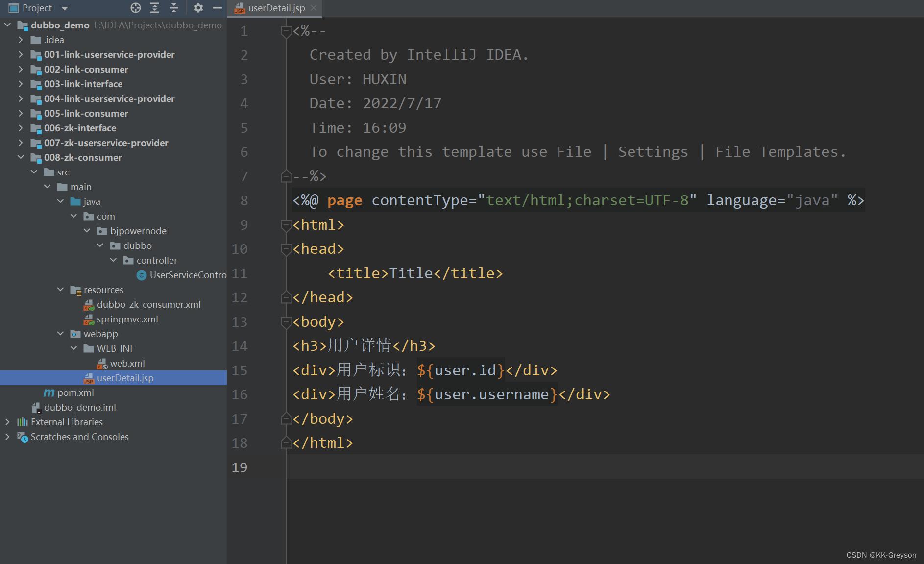Click the resources folder icon
The image size is (924, 564).
75,290
